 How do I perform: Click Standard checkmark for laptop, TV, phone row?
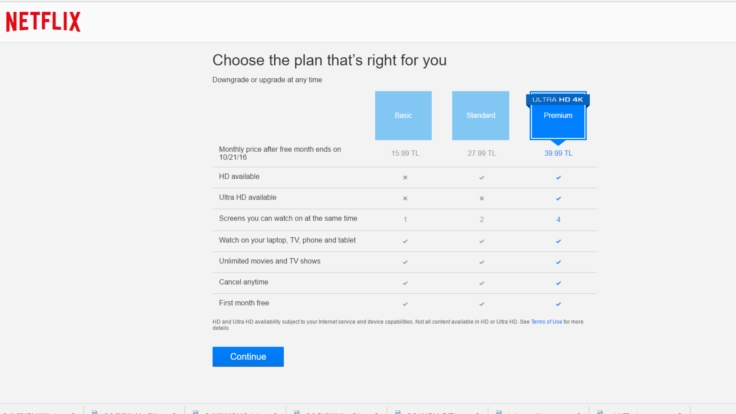pos(482,241)
